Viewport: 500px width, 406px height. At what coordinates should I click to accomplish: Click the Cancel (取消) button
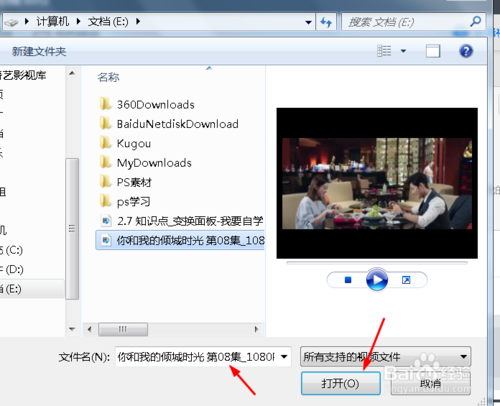pos(430,383)
